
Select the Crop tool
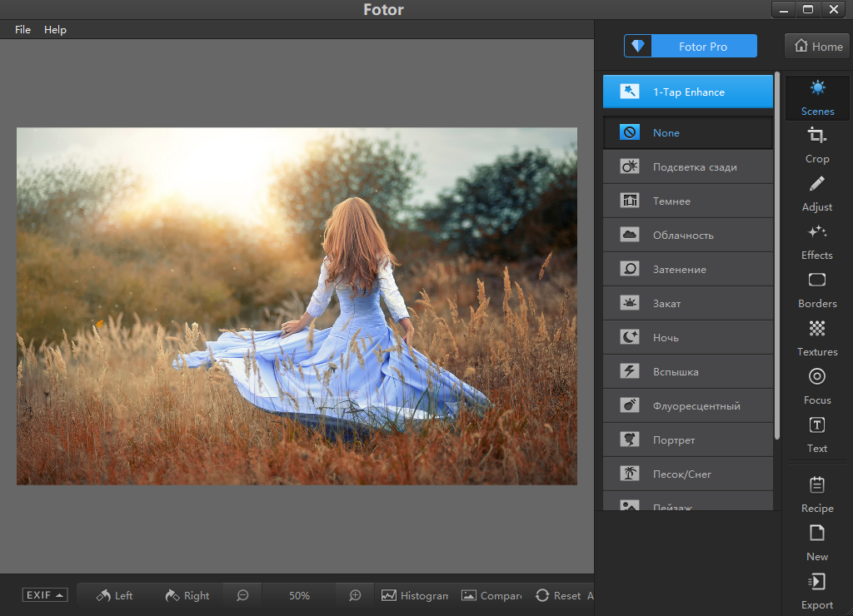pos(817,145)
